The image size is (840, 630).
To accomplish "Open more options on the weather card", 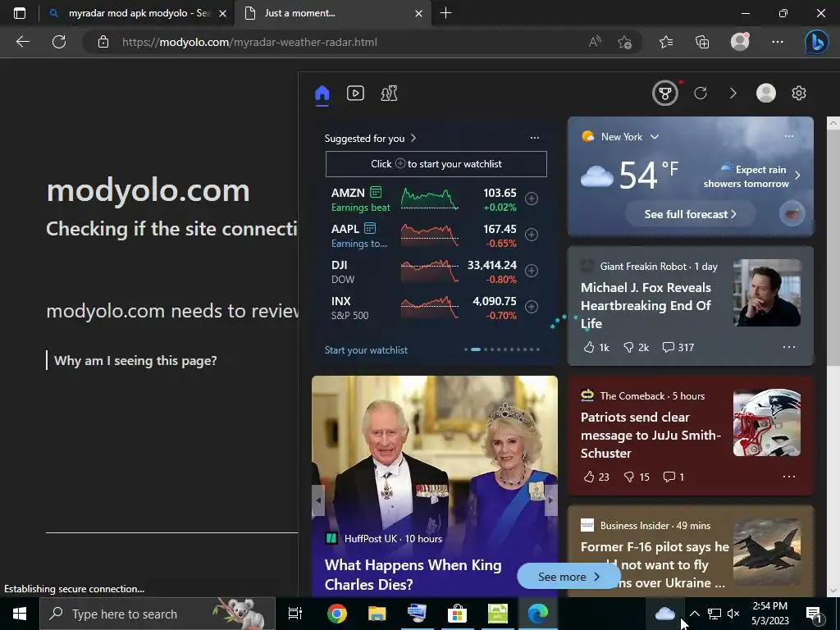I will (788, 136).
